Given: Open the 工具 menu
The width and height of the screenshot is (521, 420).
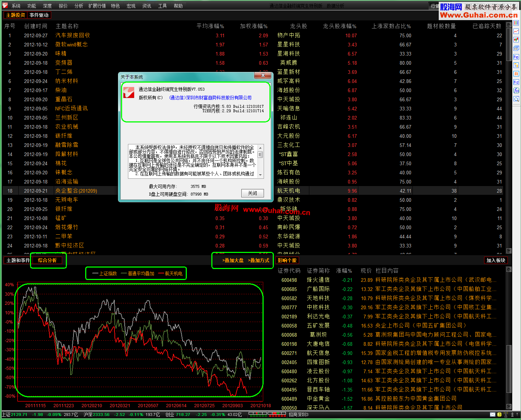Looking at the screenshot, I should coord(162,6).
